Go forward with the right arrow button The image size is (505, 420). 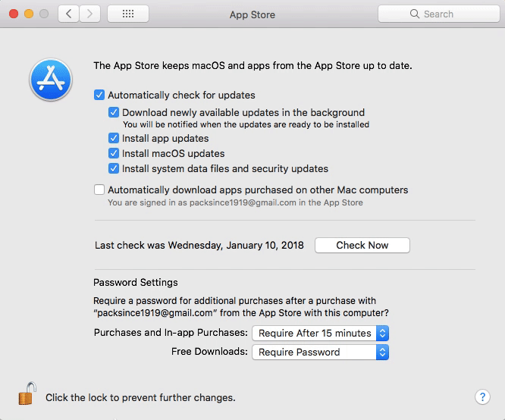tap(91, 14)
